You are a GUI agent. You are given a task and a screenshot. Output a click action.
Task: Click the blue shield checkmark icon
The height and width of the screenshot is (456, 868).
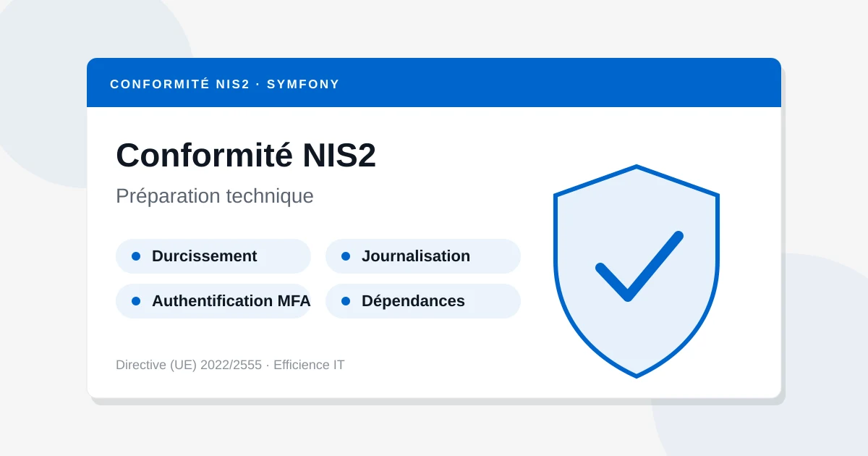[637, 271]
